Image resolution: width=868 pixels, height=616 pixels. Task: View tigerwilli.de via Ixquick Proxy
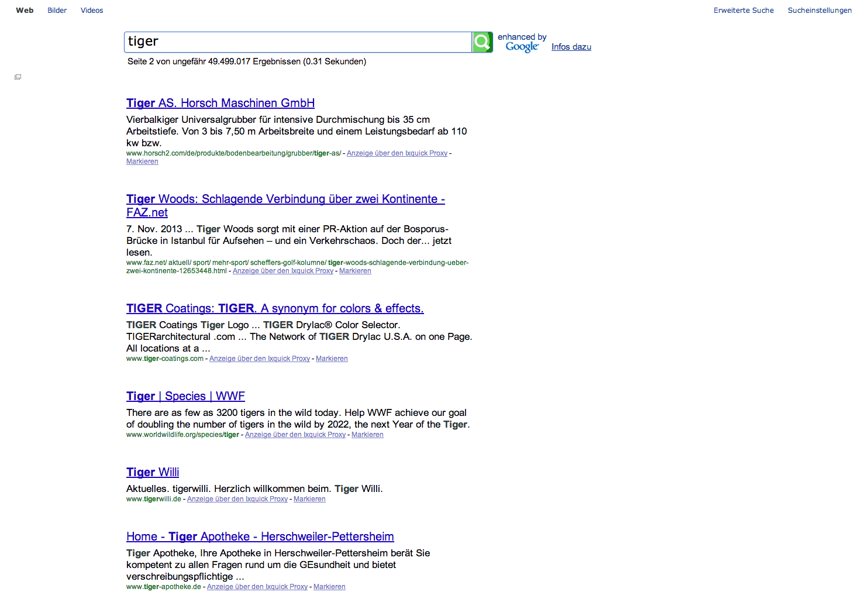coord(237,499)
